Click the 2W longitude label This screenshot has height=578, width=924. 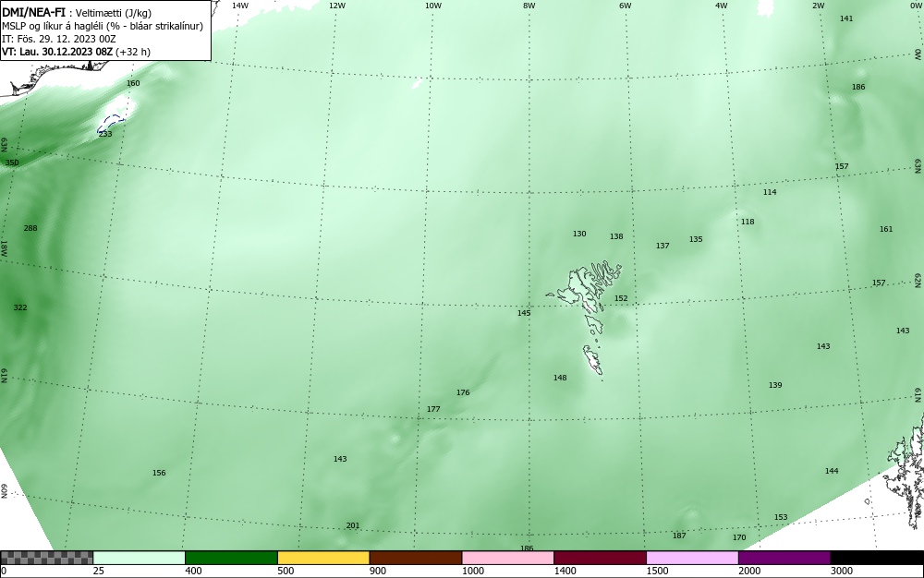818,6
